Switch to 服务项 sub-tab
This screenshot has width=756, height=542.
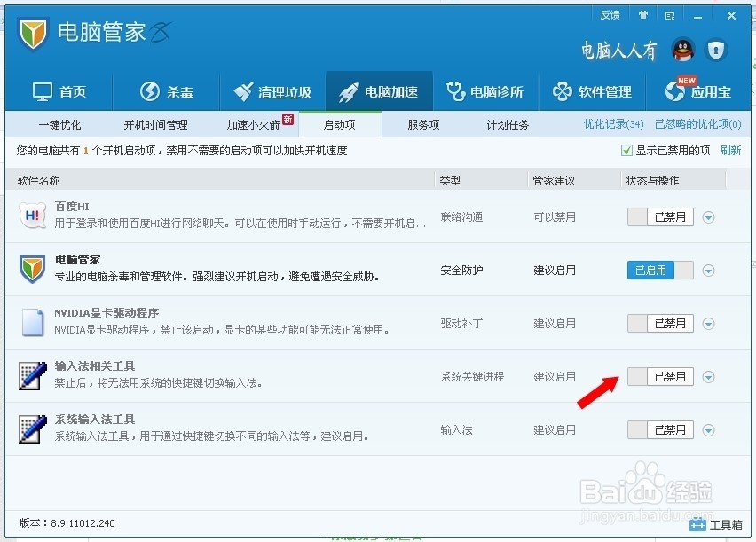click(x=423, y=125)
